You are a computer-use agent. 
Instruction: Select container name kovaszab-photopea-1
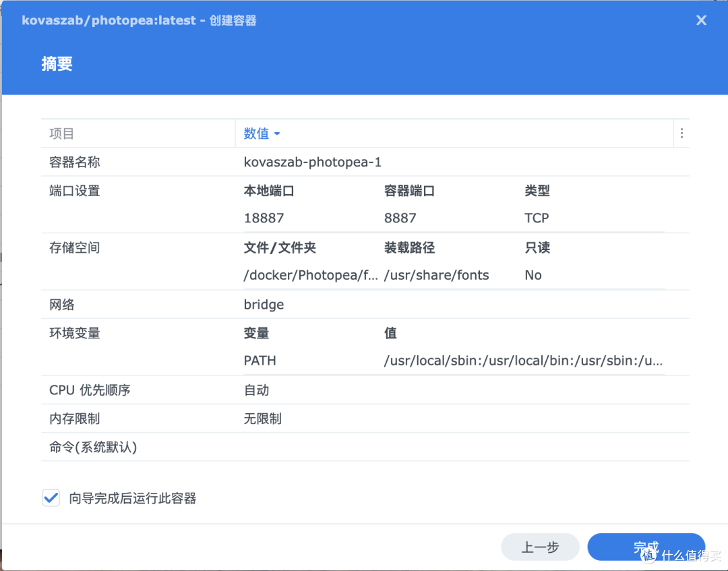313,162
